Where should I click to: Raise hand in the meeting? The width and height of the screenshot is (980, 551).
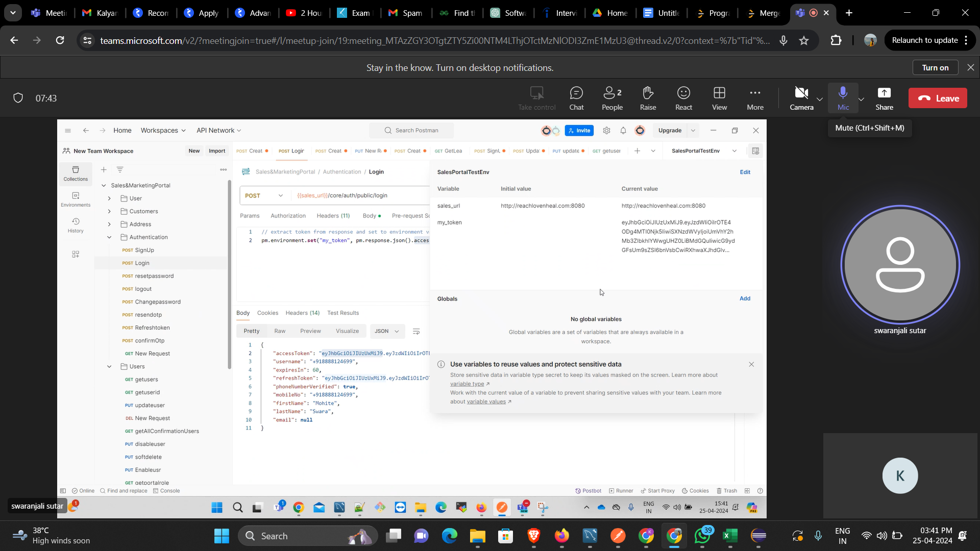click(648, 98)
